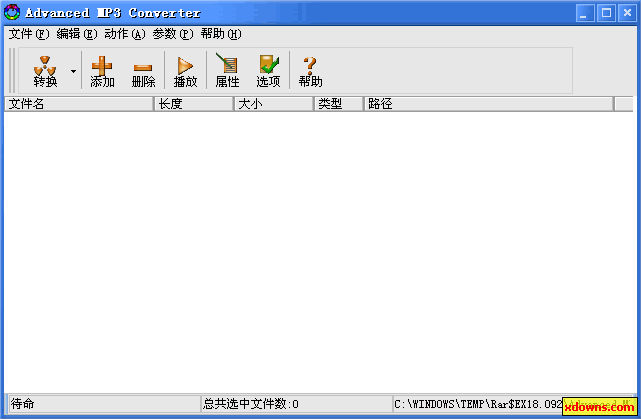Minimize the Advanced MP3 Converter window

[x=585, y=13]
